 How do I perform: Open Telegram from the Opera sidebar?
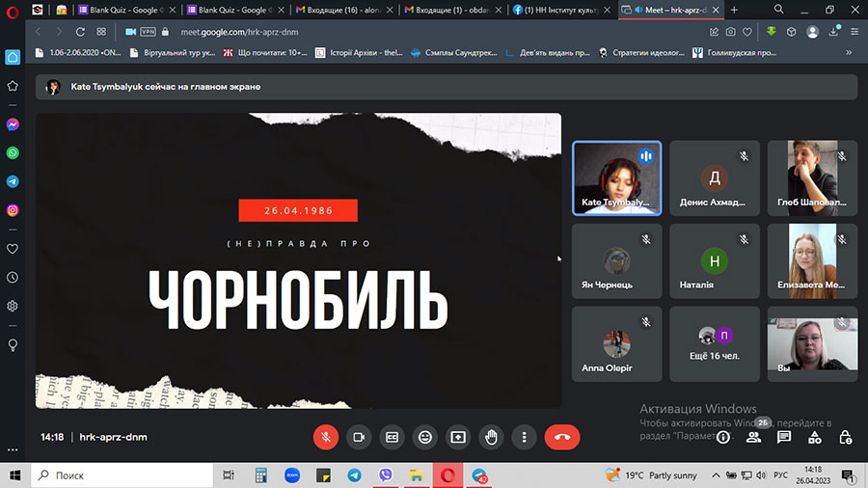click(x=13, y=181)
